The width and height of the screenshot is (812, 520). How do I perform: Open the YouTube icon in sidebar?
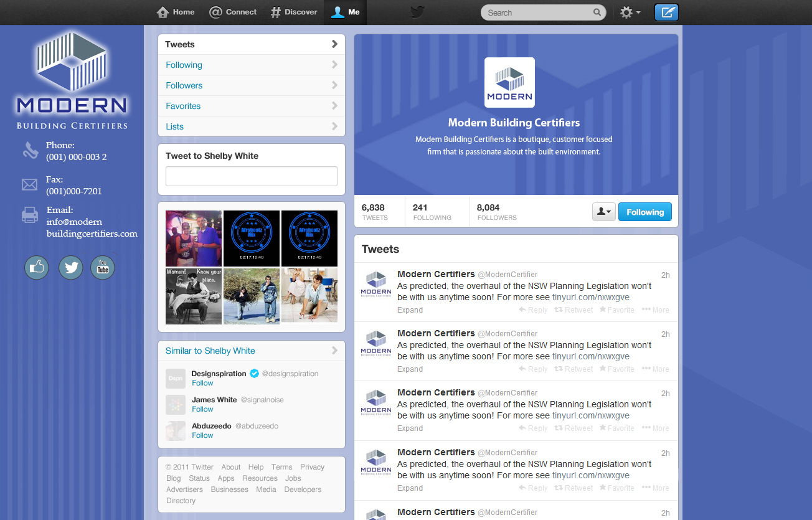coord(102,267)
